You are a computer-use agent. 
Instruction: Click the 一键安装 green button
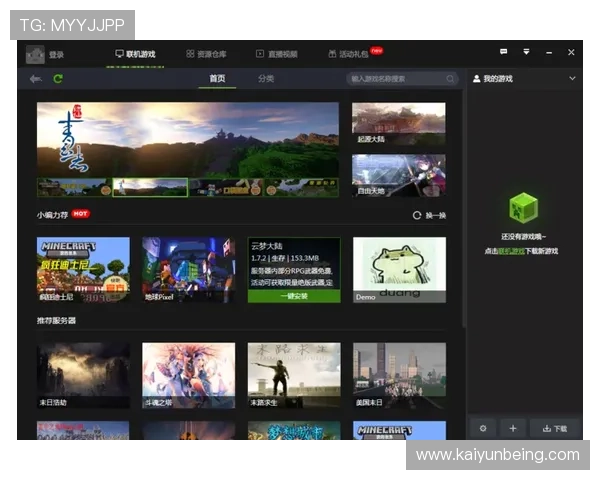click(x=294, y=296)
